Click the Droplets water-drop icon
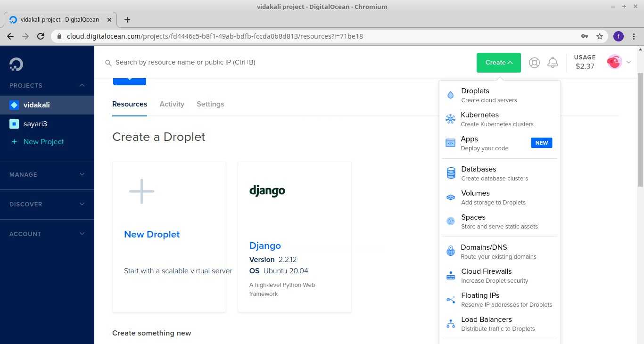This screenshot has height=344, width=644. tap(450, 95)
